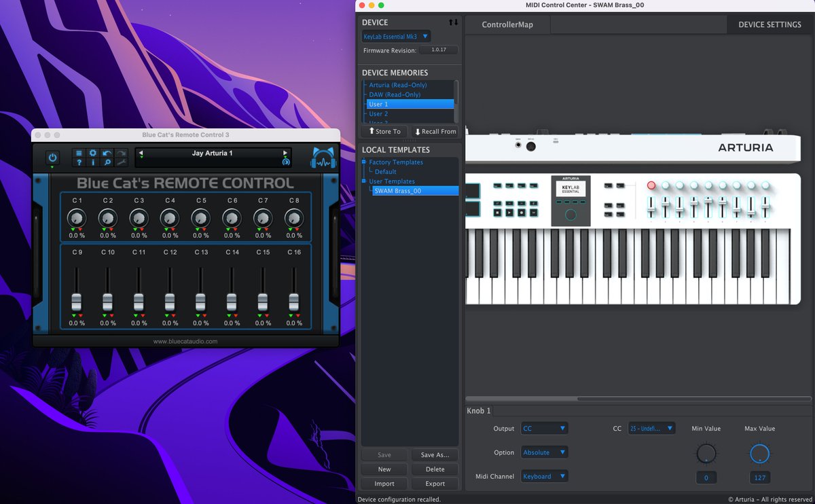Screen dimensions: 815x504
Task: Click the C 1 knob in Remote Control
Action: [x=77, y=217]
